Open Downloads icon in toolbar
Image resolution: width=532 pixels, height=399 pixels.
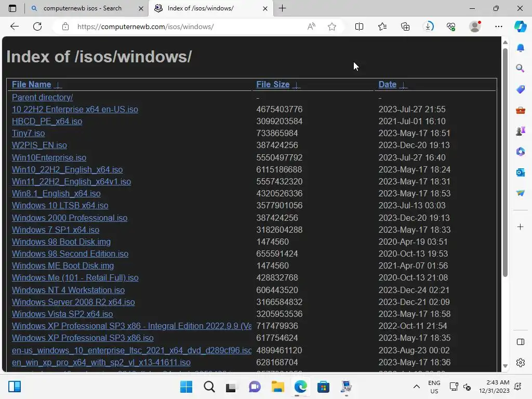point(429,26)
